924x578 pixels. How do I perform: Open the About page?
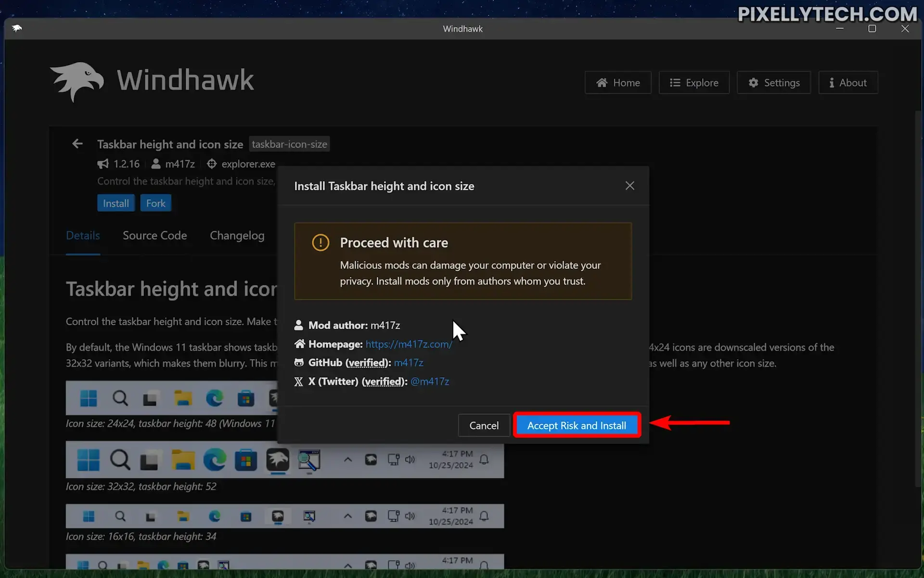coord(848,82)
